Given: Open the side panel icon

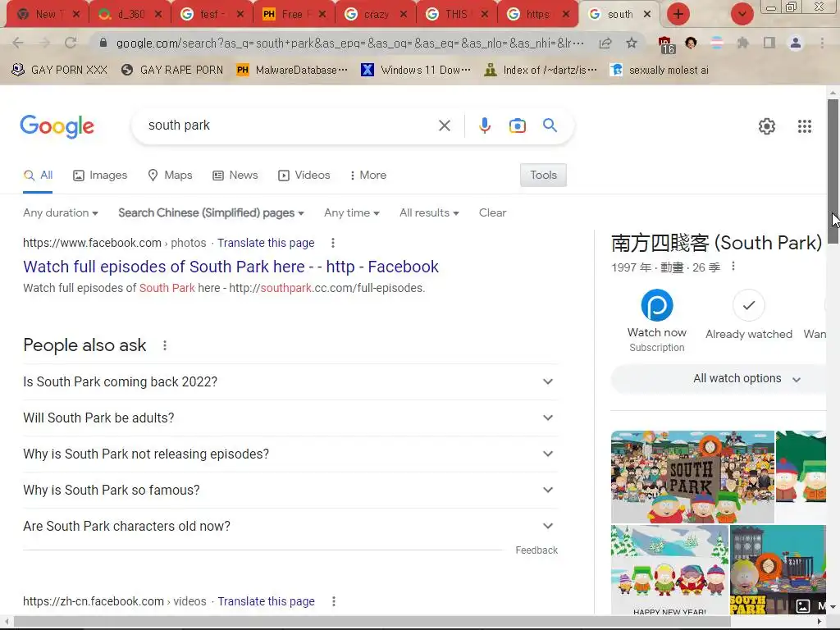Looking at the screenshot, I should click(769, 43).
